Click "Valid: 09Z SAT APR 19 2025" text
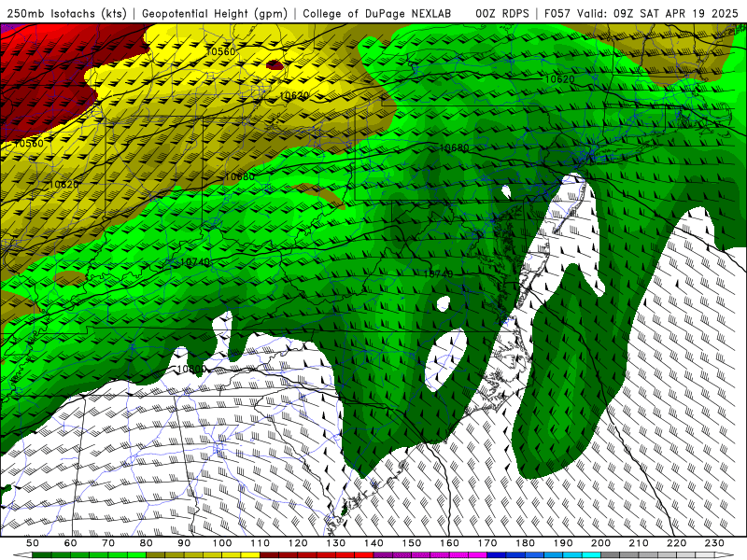This screenshot has height=560, width=747. point(657,13)
